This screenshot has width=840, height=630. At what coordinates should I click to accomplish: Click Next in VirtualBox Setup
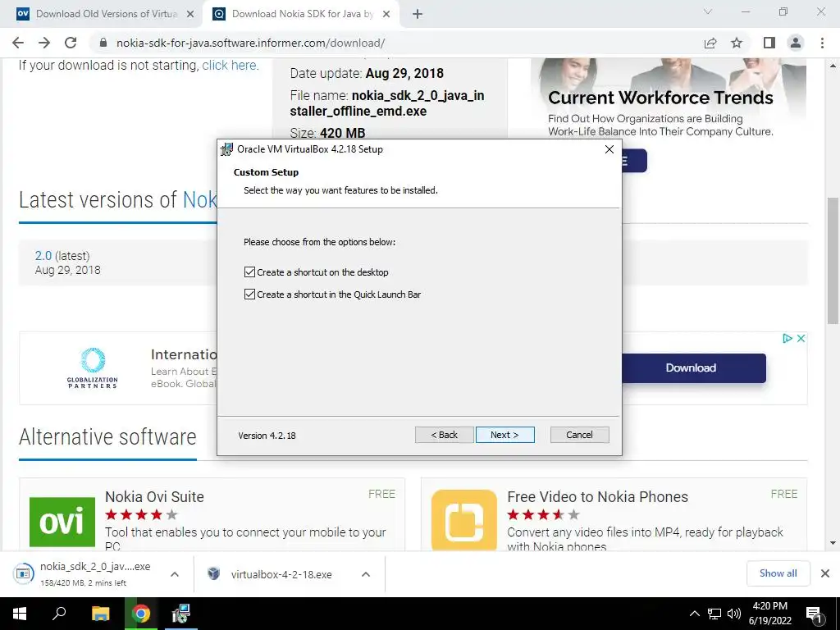[504, 435]
